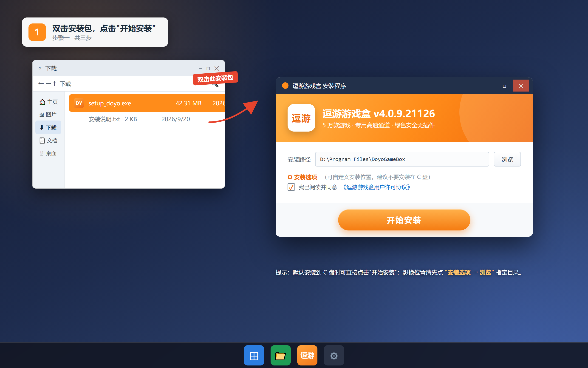The height and width of the screenshot is (368, 588).
Task: Maximize the 逗游游戏盒 installer window
Action: coord(504,86)
